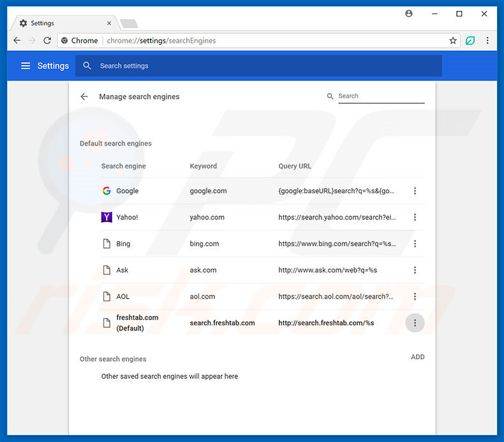The width and height of the screenshot is (504, 442).
Task: Click the Other search engines heading
Action: pyautogui.click(x=113, y=358)
